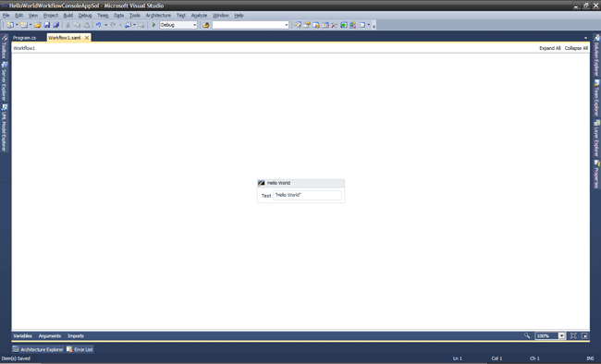The height and width of the screenshot is (364, 601).
Task: Click the Copy toolbar icon
Action: (77, 25)
